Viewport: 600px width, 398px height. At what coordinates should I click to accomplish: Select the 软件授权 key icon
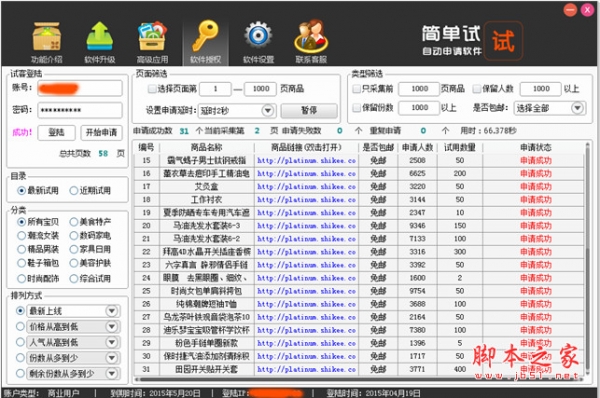[205, 36]
